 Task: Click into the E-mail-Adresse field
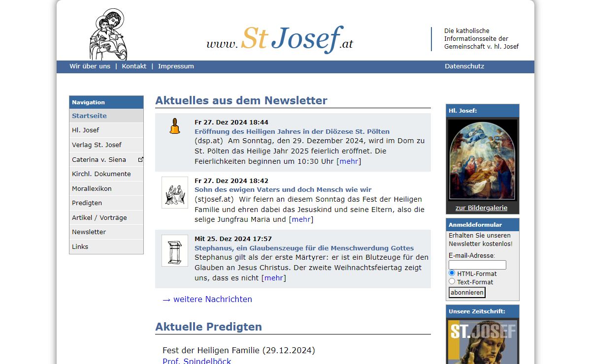tap(477, 265)
